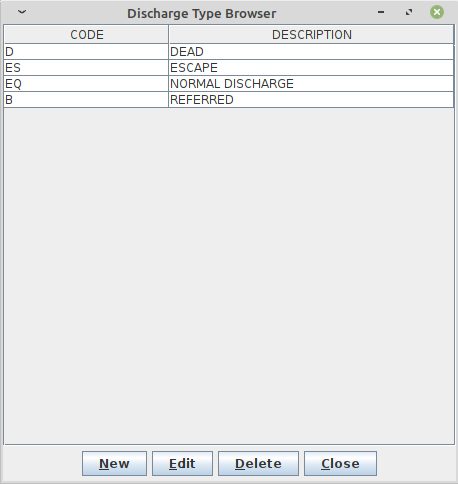Select the row with code ES
The width and height of the screenshot is (458, 484).
(x=229, y=68)
